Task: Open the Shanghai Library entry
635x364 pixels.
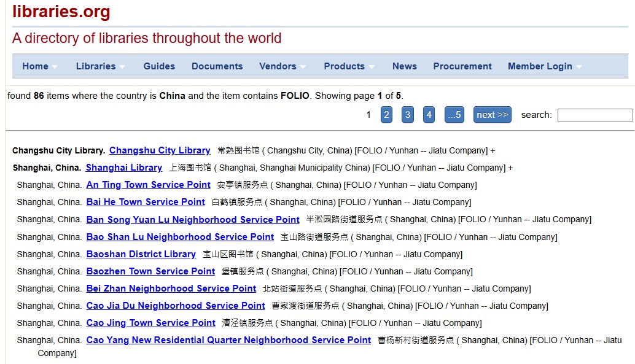Action: coord(124,168)
